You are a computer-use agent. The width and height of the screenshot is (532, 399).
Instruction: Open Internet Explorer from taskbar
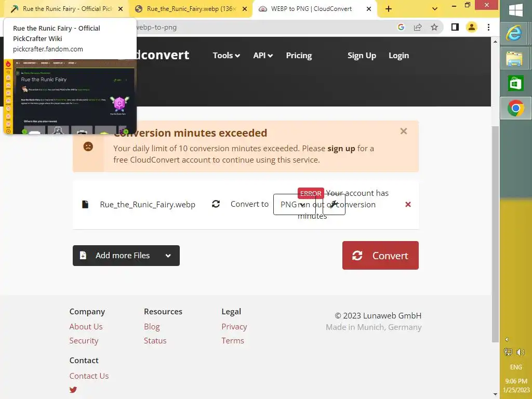[x=514, y=33]
